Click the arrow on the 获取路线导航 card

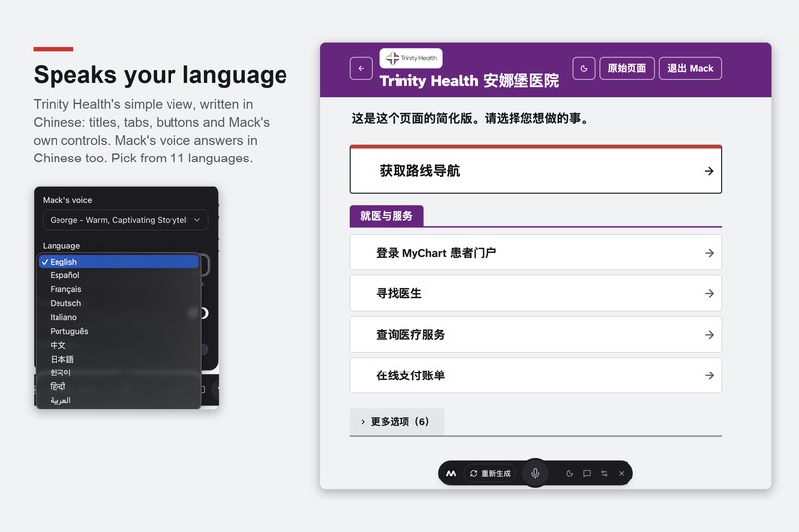(709, 171)
